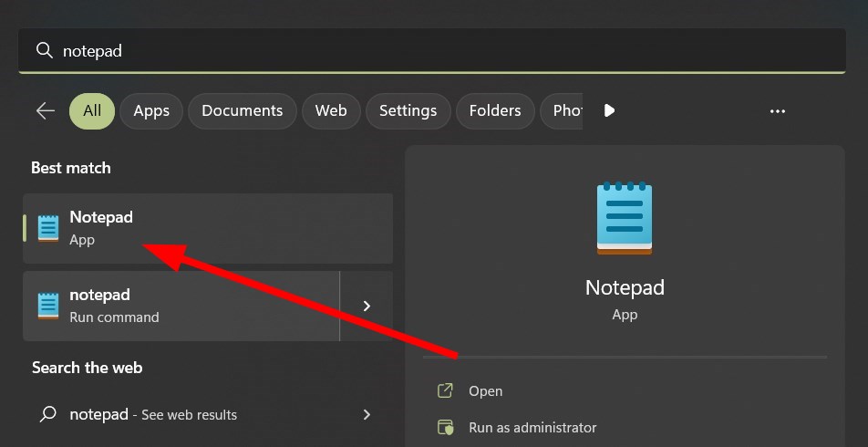Show more filter tabs with the play arrow
The width and height of the screenshot is (868, 447).
click(x=609, y=110)
